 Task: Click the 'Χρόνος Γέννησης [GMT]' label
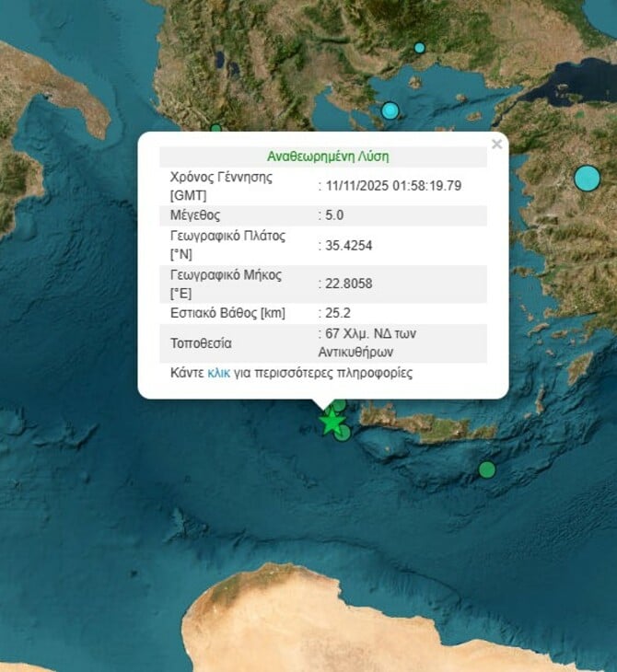click(221, 186)
